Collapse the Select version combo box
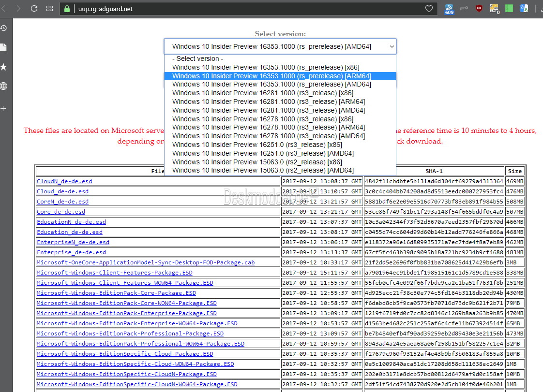 tap(280, 46)
